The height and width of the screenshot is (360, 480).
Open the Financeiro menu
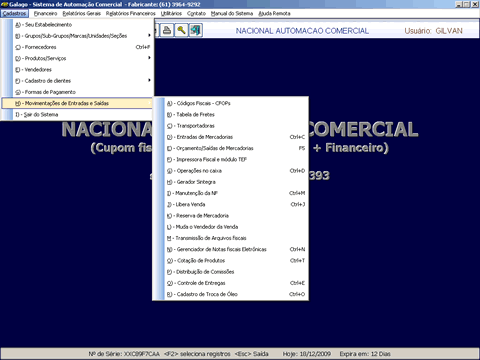(45, 13)
